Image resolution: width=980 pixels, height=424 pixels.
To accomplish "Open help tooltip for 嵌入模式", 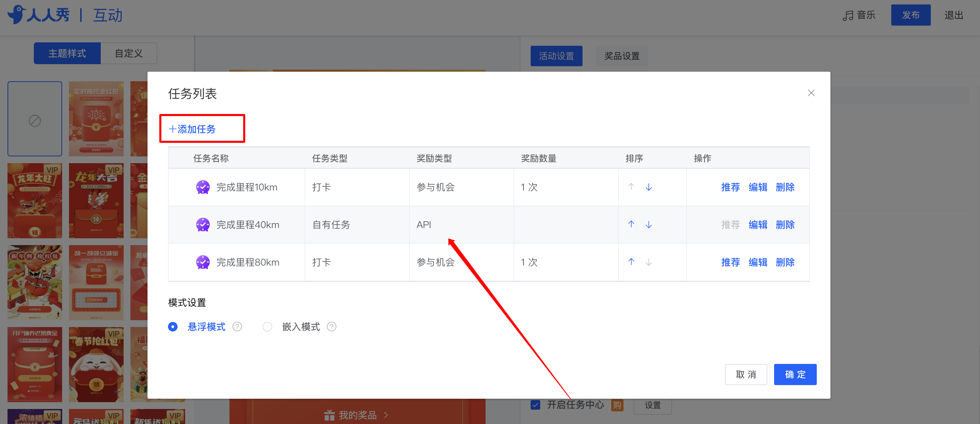I will pyautogui.click(x=332, y=327).
